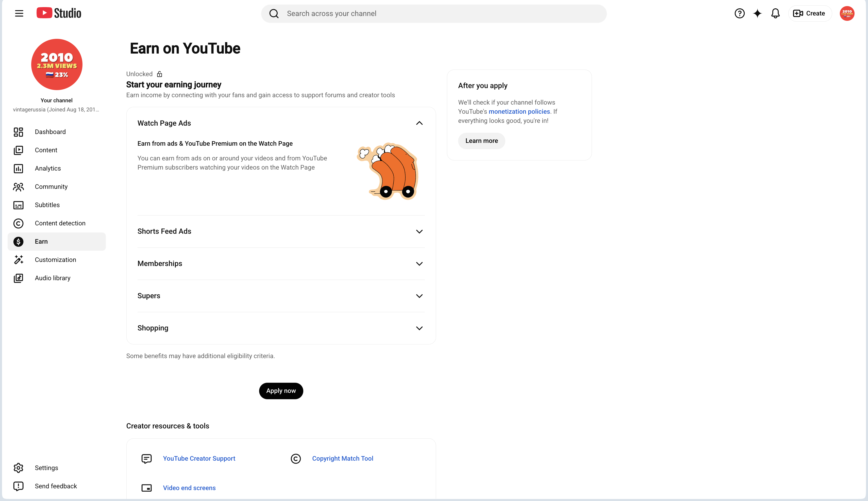Screen dimensions: 868x501
Task: Click the Content detection copyright icon
Action: click(18, 223)
